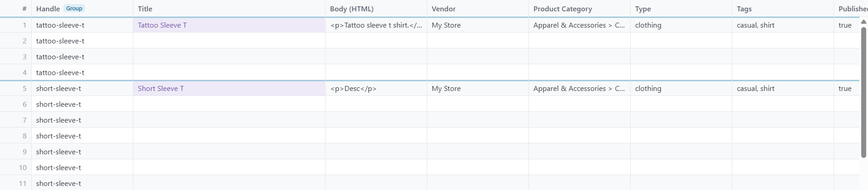Select tattoo-sleeve-t handle in row 4
The height and width of the screenshot is (190, 868).
coord(82,73)
